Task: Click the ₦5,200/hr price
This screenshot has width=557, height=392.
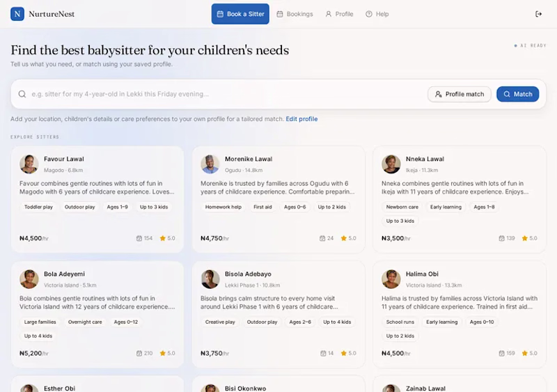Action: tap(33, 353)
